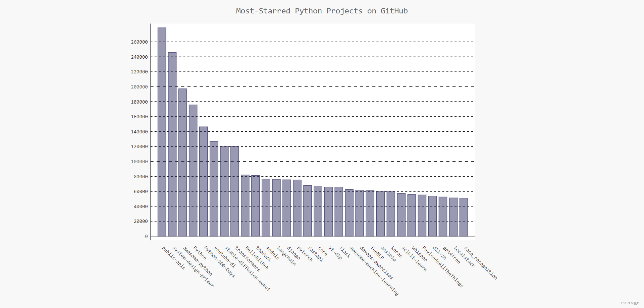Select the system-design-primer bar
The width and height of the screenshot is (644, 308).
172,144
